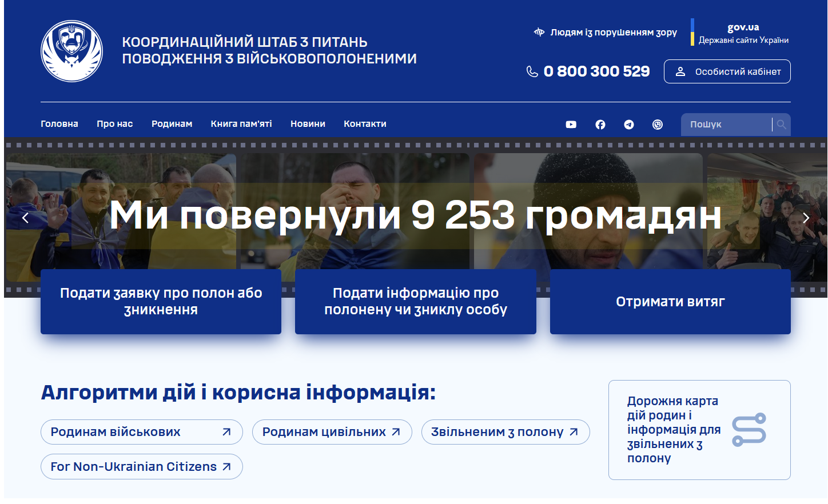828x504 pixels.
Task: Open the YouTube channel icon
Action: point(571,125)
